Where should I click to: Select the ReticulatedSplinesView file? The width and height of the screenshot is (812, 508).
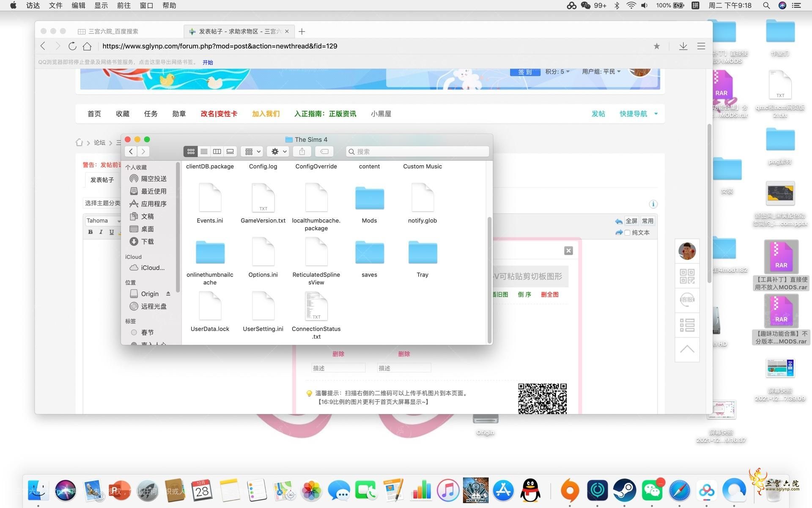[316, 252]
